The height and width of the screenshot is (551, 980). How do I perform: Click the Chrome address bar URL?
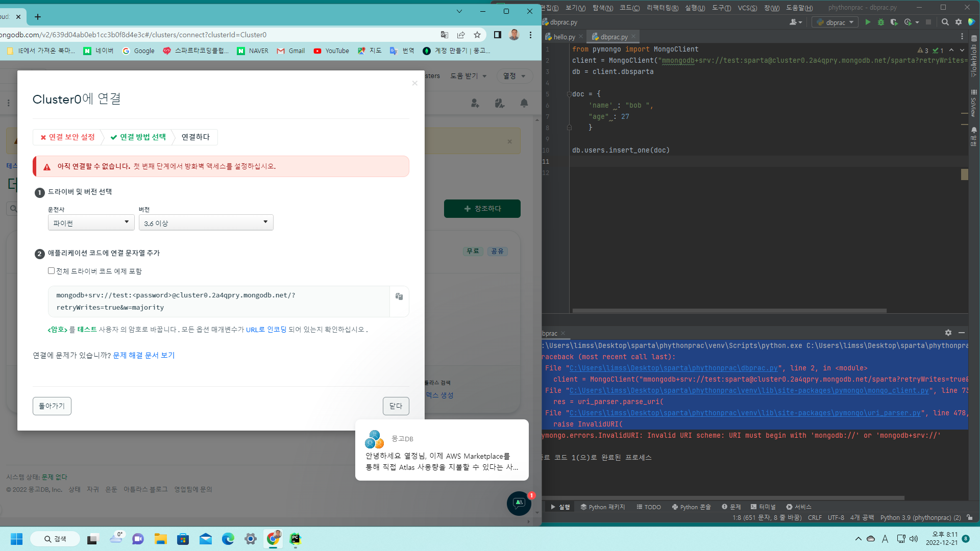[133, 35]
